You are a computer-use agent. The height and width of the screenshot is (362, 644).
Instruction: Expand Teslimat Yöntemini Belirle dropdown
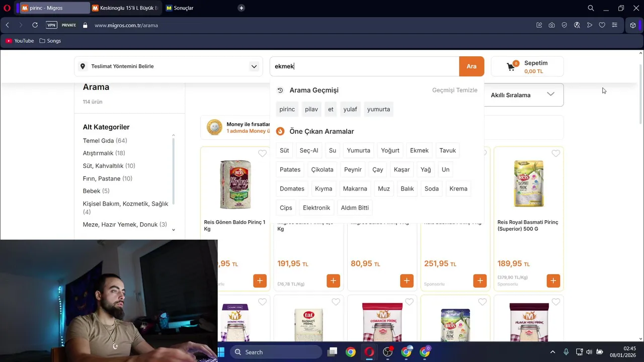(169, 66)
